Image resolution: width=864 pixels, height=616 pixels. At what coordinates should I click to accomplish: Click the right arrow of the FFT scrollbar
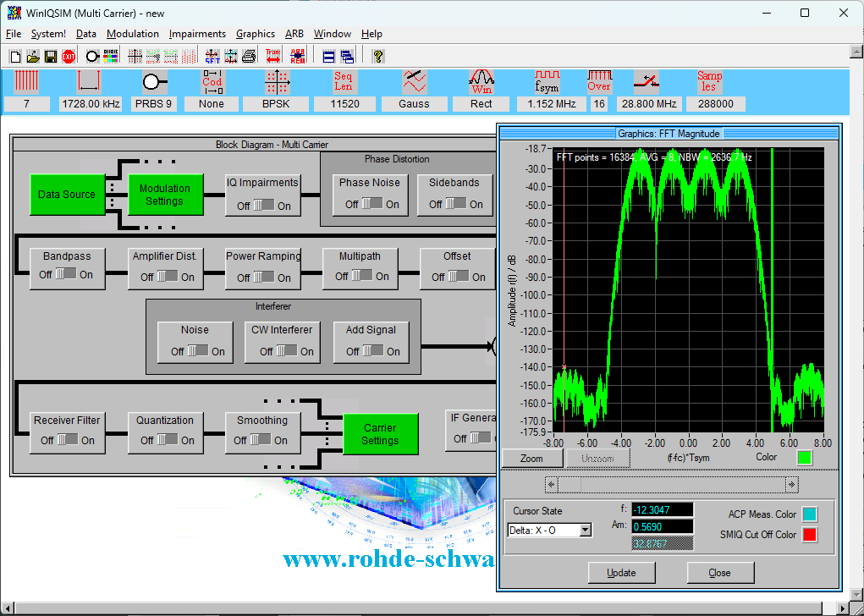(791, 484)
